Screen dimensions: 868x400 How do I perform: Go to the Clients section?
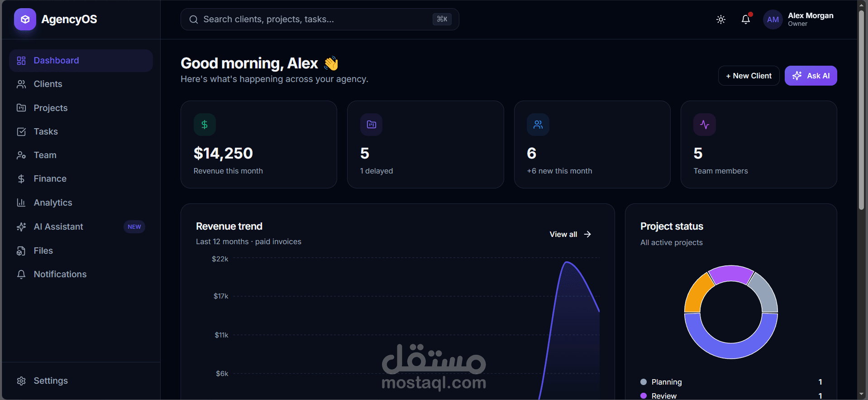click(x=81, y=84)
